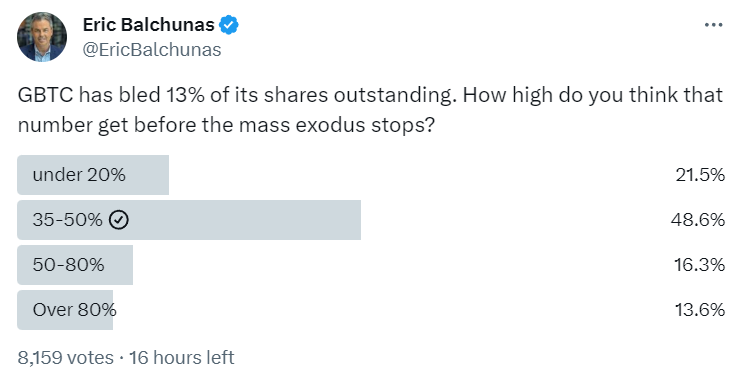Click the 48.6% result percentage

(698, 220)
